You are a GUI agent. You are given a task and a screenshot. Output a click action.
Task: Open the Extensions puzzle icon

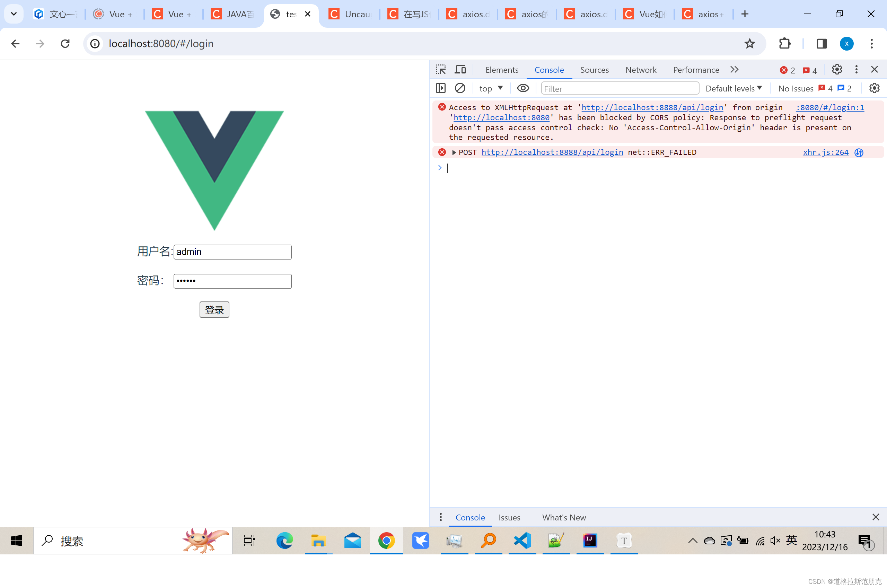[785, 44]
